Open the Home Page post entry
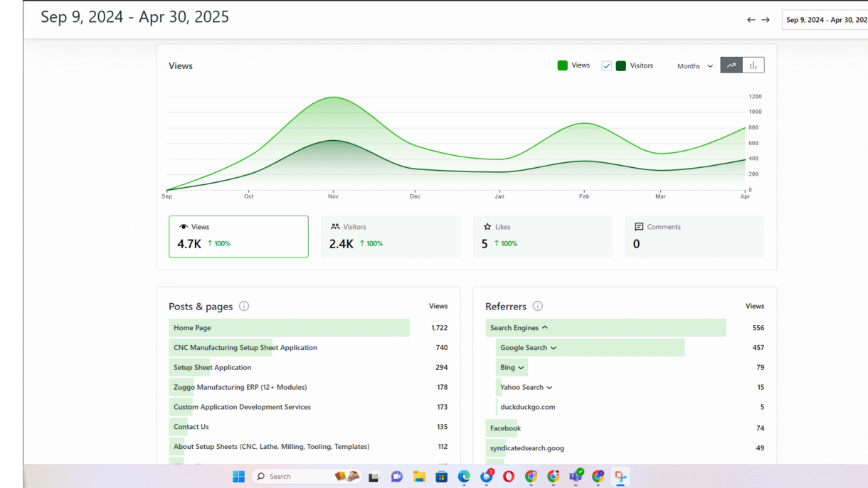Image resolution: width=868 pixels, height=488 pixels. tap(193, 328)
